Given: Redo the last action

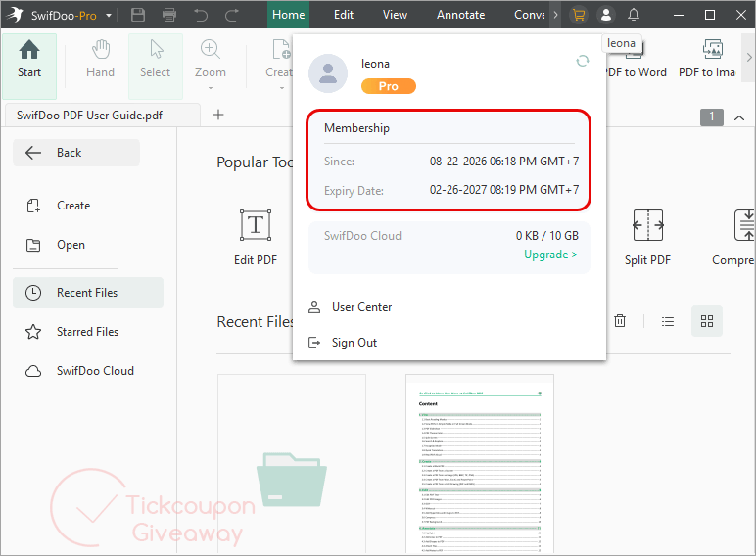Looking at the screenshot, I should click(232, 15).
